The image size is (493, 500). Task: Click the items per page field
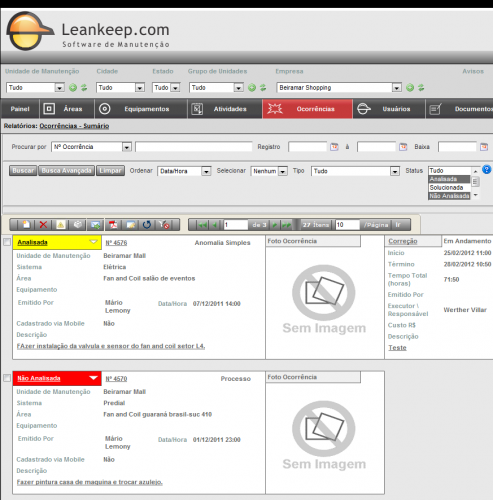point(348,225)
